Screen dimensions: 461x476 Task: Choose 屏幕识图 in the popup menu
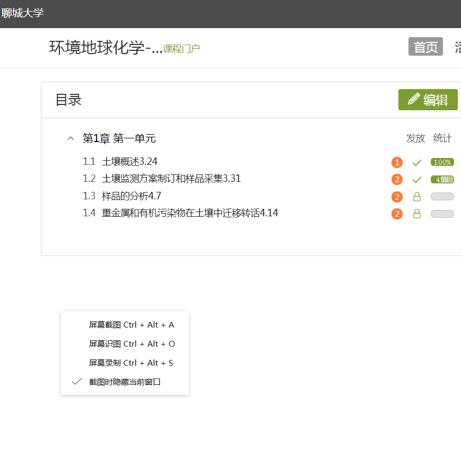[x=132, y=343]
